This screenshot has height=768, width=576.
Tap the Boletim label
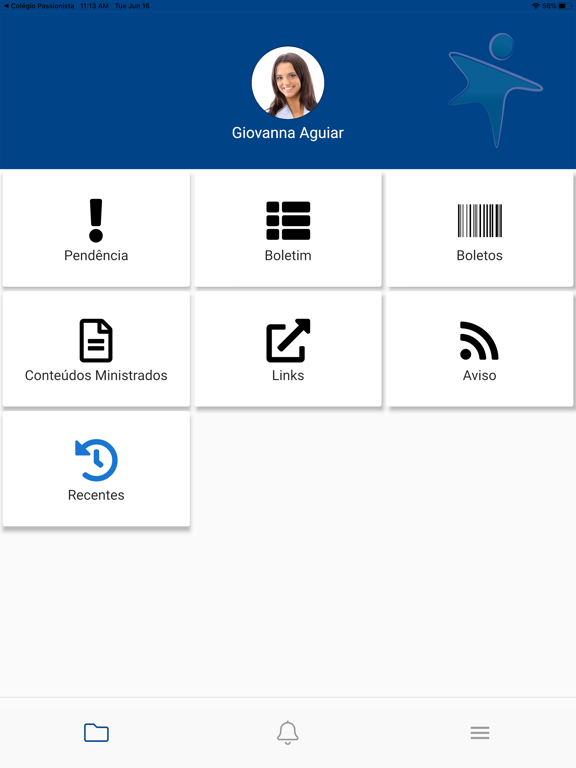288,255
